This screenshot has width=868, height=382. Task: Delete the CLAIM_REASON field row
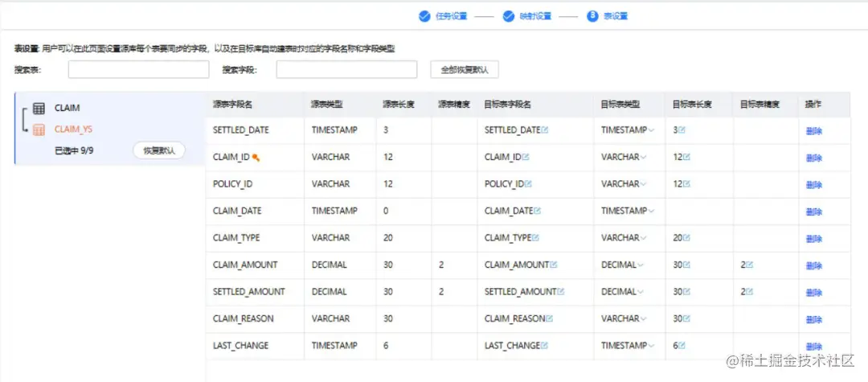(x=813, y=320)
